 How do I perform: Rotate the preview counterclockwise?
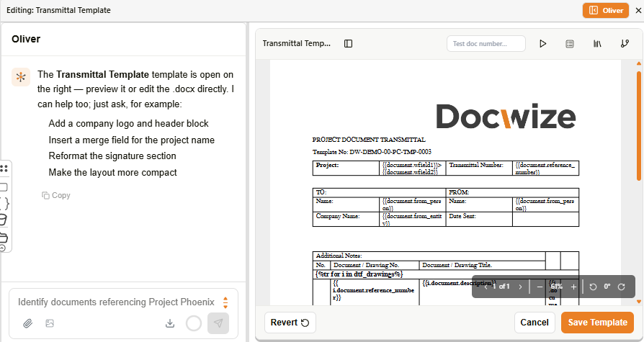(x=593, y=287)
